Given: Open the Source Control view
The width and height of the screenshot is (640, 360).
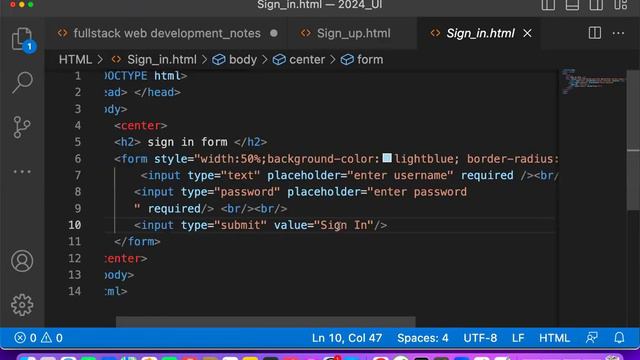Looking at the screenshot, I should 22,127.
